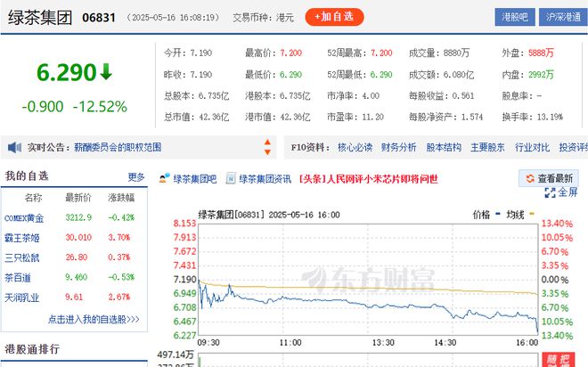Open 人民网评小米芯片即将问世 headline
This screenshot has width=588, height=367.
[368, 179]
